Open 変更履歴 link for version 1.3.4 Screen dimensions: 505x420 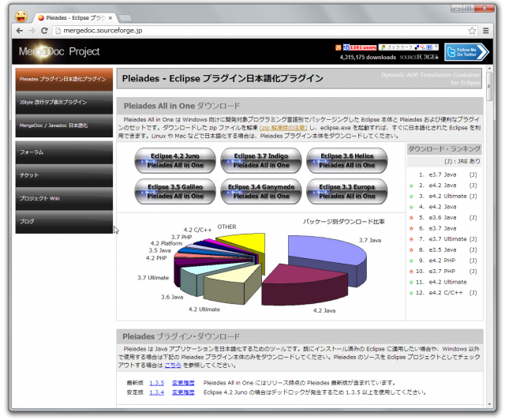click(183, 392)
